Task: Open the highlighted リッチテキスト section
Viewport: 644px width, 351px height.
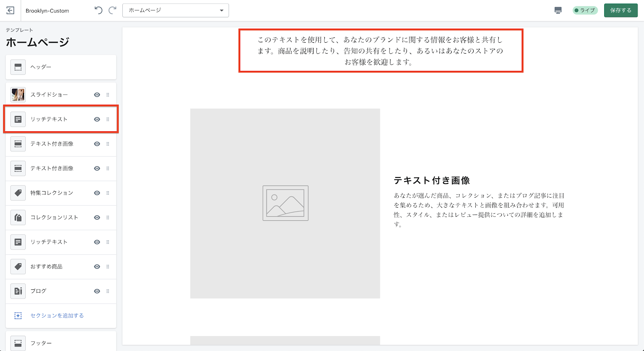Action: [49, 119]
